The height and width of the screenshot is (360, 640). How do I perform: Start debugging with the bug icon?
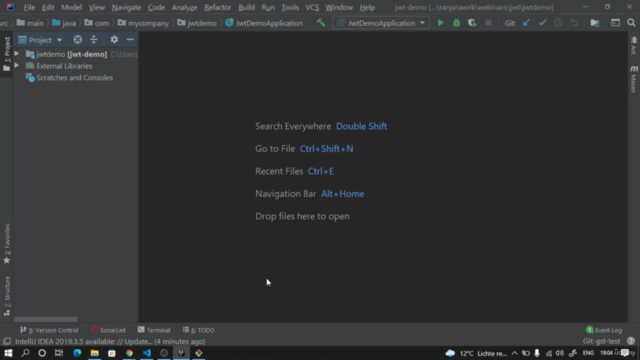click(x=456, y=23)
